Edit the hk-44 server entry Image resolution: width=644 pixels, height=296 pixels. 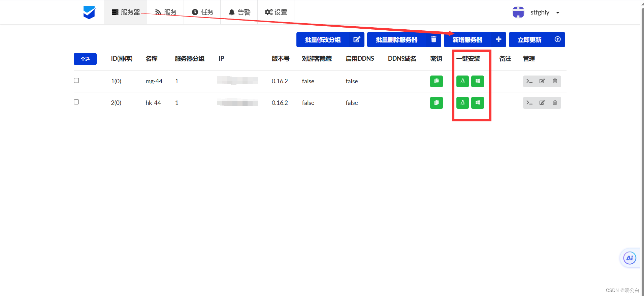pos(542,103)
